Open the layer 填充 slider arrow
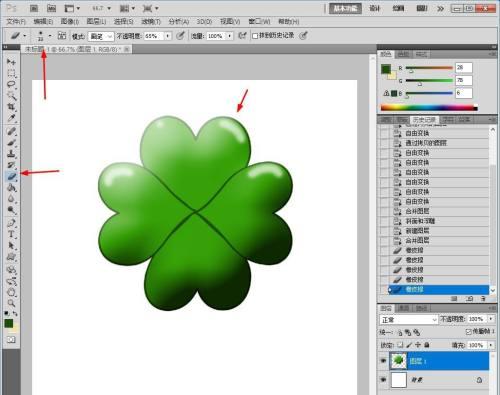500x395 pixels. pyautogui.click(x=491, y=345)
